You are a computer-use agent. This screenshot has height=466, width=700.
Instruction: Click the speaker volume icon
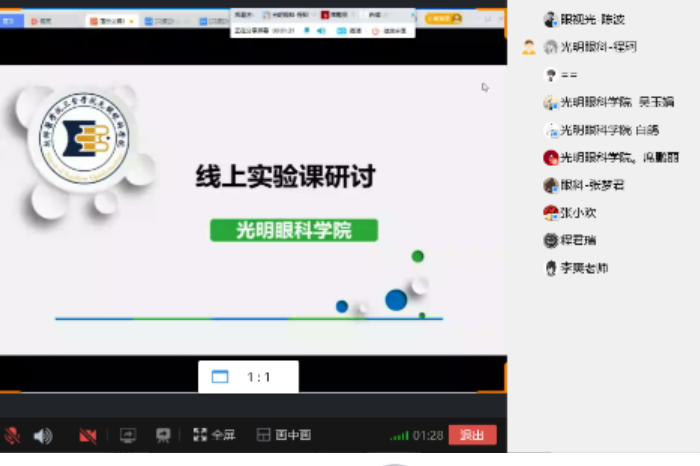click(43, 435)
